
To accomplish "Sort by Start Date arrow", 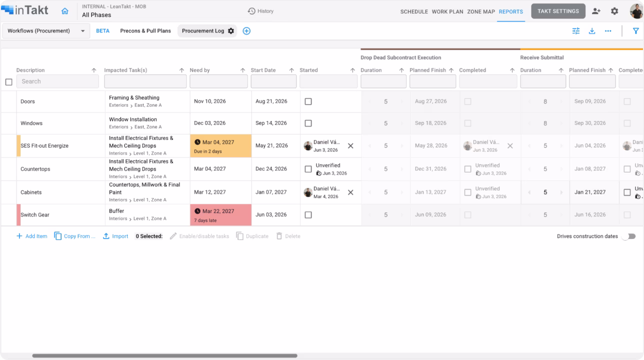I will [x=291, y=70].
